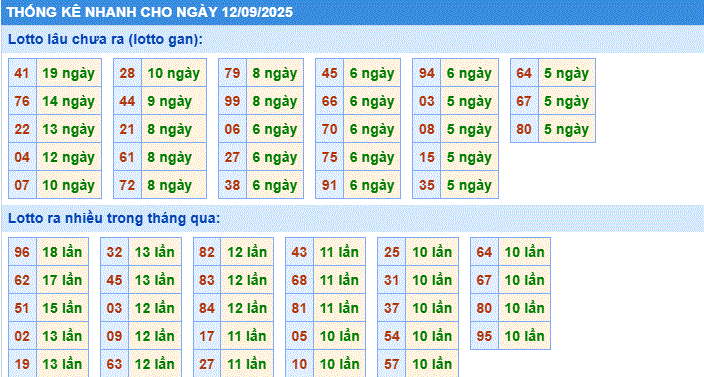
Task: Click the number 70 cell
Action: point(330,129)
